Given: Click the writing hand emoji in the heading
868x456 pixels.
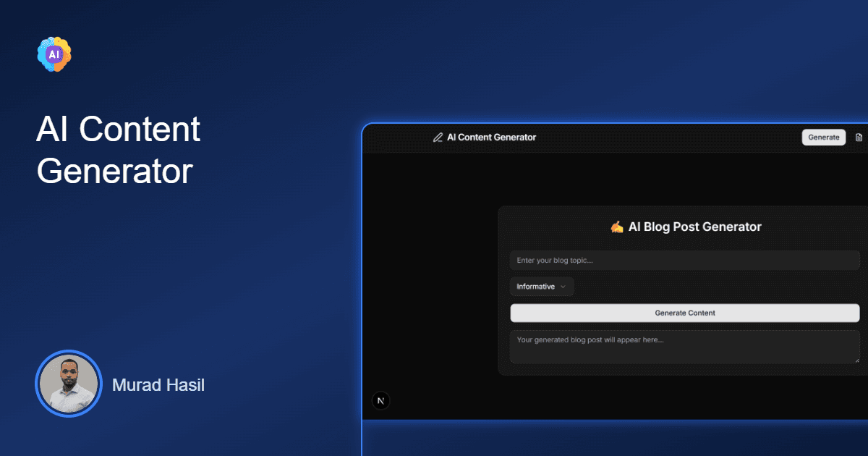Looking at the screenshot, I should 618,226.
